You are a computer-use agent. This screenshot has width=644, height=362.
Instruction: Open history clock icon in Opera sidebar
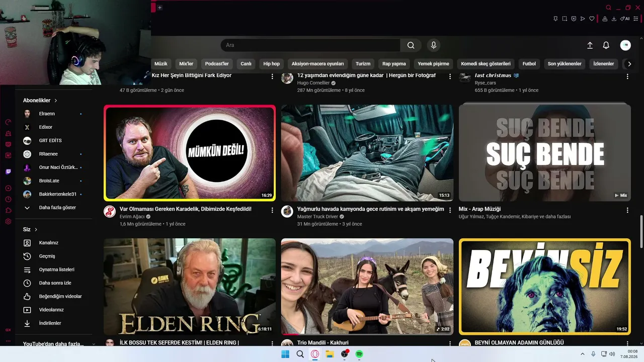tap(8, 199)
